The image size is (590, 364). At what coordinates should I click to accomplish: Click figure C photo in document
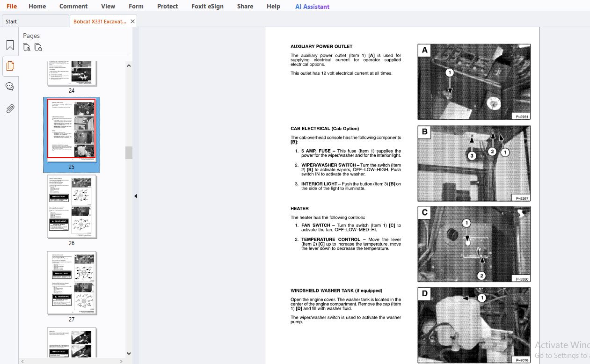coord(474,244)
